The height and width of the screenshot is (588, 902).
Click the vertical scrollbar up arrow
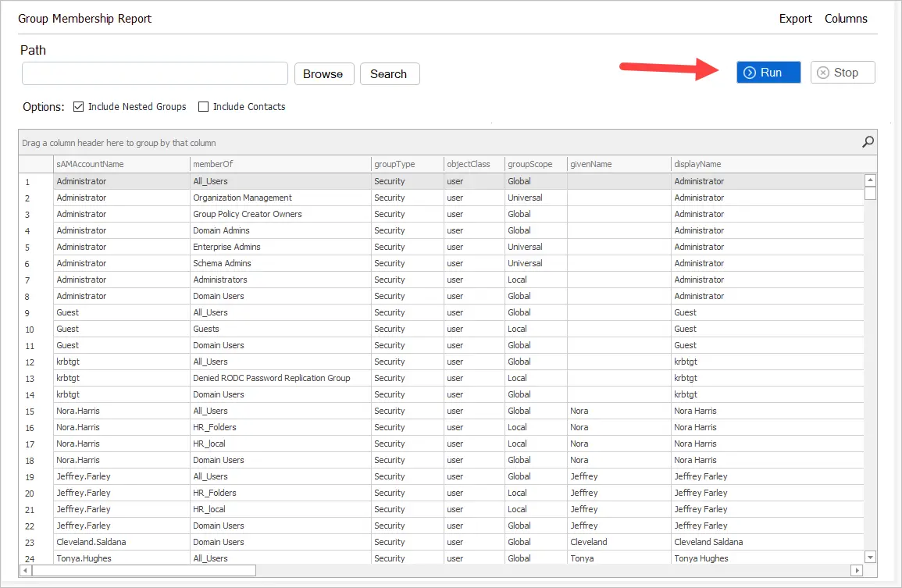(870, 180)
